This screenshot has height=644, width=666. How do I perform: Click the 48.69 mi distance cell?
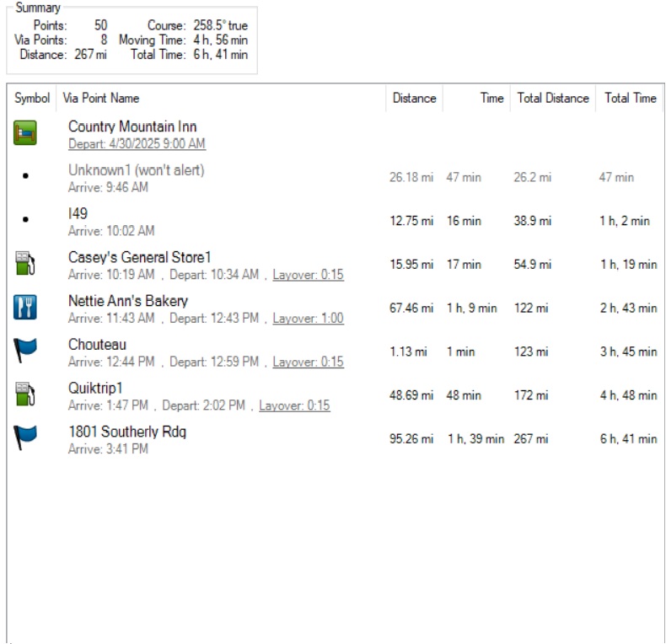coord(411,395)
